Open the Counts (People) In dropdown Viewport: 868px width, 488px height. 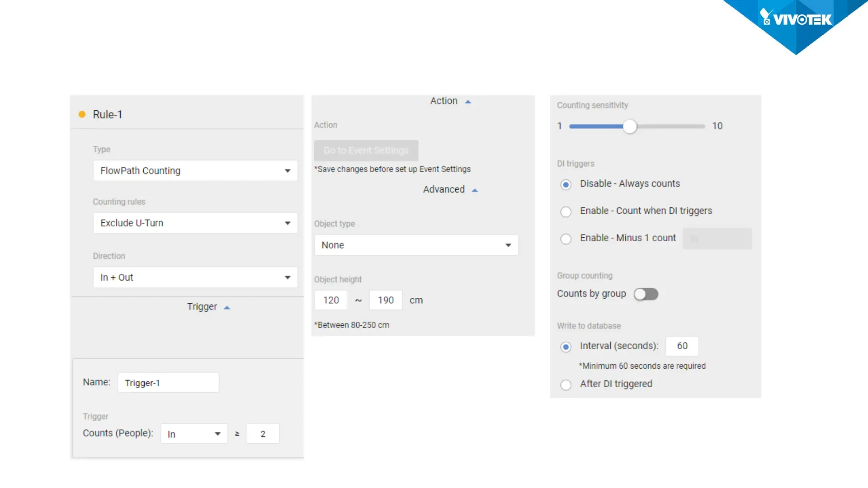(x=194, y=434)
